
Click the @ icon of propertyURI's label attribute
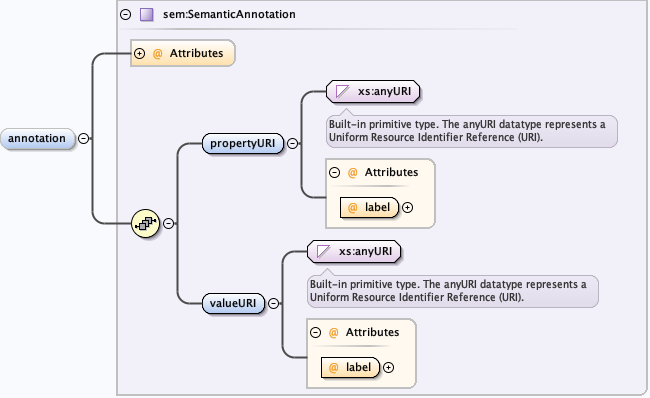(352, 207)
